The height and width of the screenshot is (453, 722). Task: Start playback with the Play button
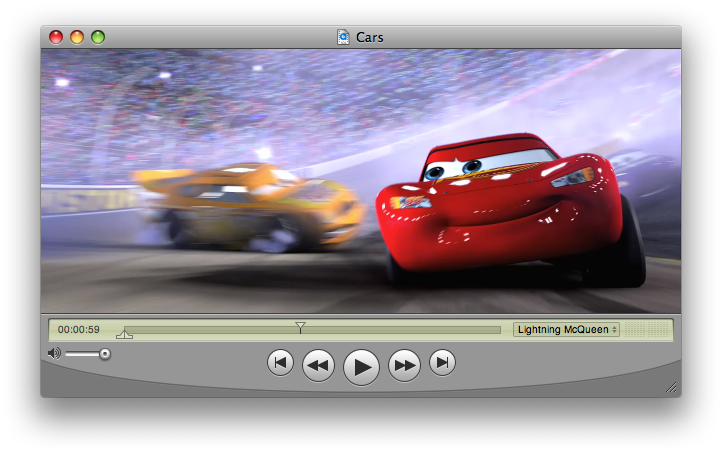pyautogui.click(x=361, y=367)
